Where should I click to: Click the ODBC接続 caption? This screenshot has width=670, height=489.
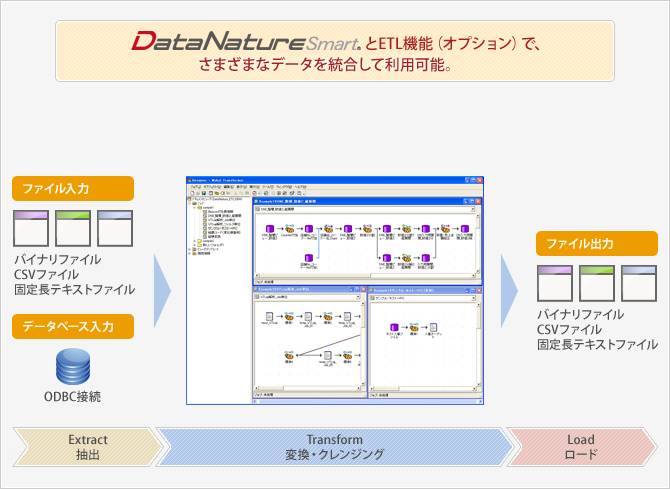point(73,397)
